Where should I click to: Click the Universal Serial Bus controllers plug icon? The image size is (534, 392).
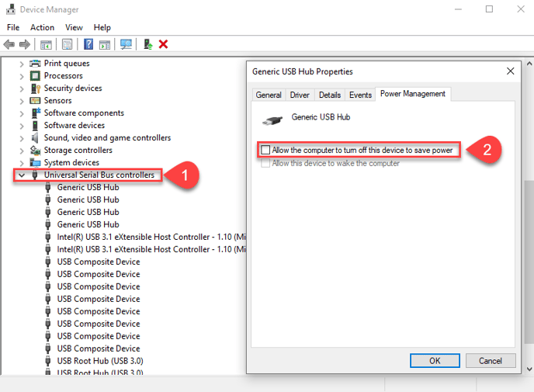(x=35, y=175)
